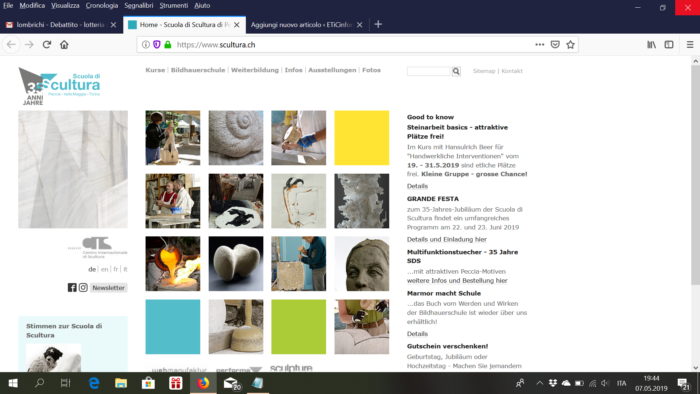Image resolution: width=700 pixels, height=394 pixels.
Task: Open the File menu
Action: pyautogui.click(x=8, y=6)
